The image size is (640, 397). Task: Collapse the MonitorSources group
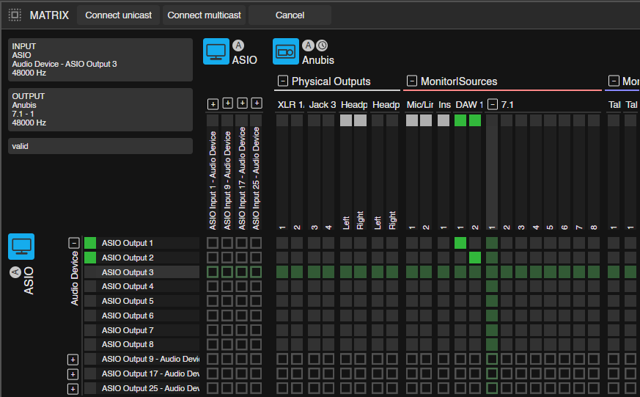tap(412, 81)
